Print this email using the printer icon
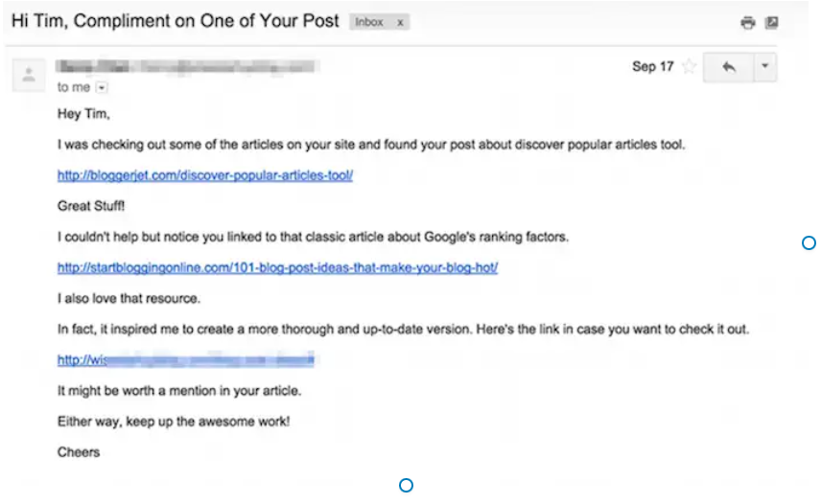 (x=748, y=23)
